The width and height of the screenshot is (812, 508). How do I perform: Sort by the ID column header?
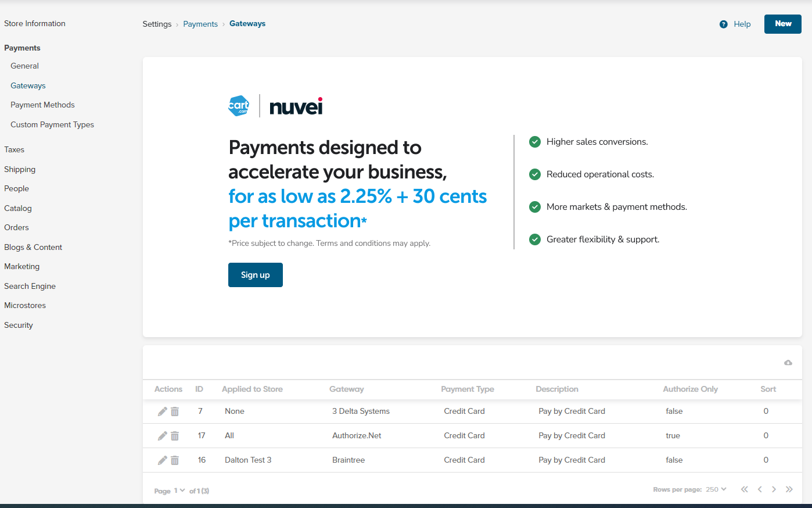pos(199,389)
